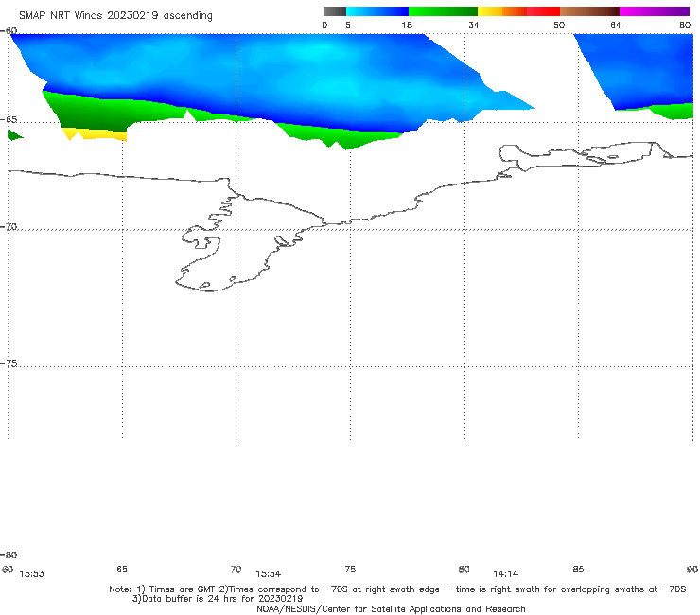Click the latitude label '-80' on the left axis

click(9, 554)
